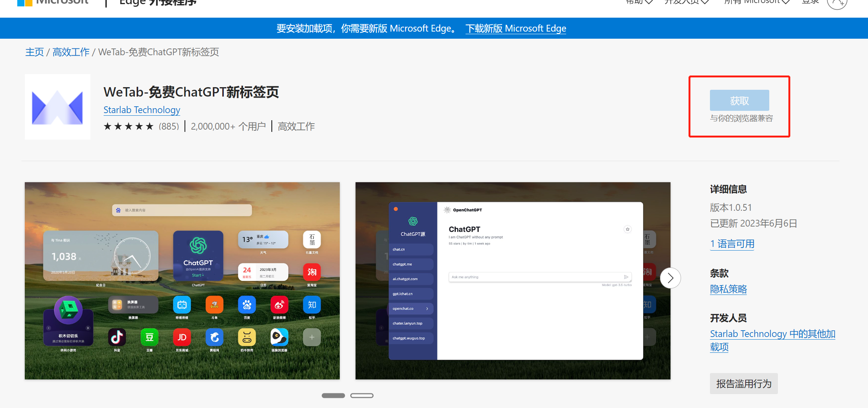Click the ChatGPT widget in first screenshot
868x408 pixels.
[198, 255]
